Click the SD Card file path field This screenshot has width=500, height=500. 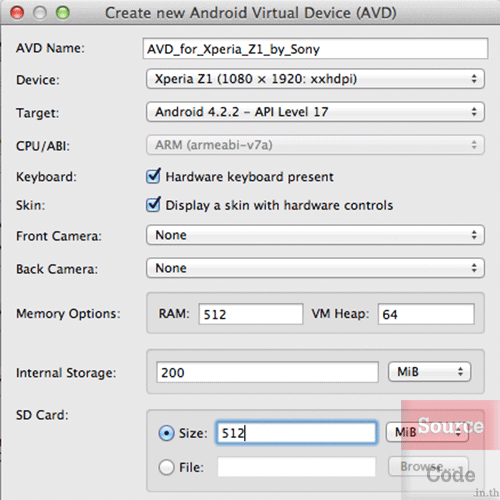pos(296,467)
